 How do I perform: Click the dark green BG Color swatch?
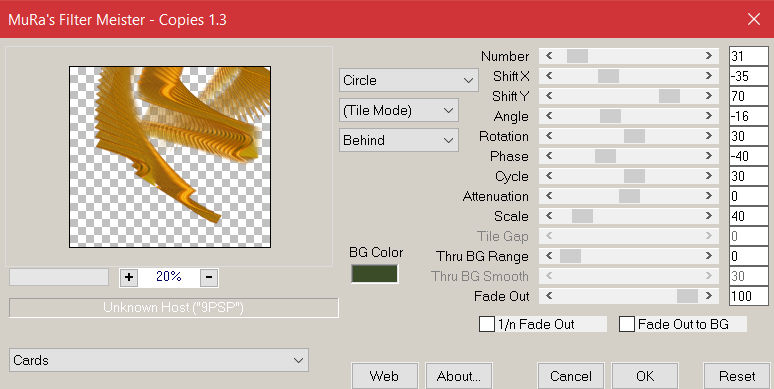[x=374, y=274]
